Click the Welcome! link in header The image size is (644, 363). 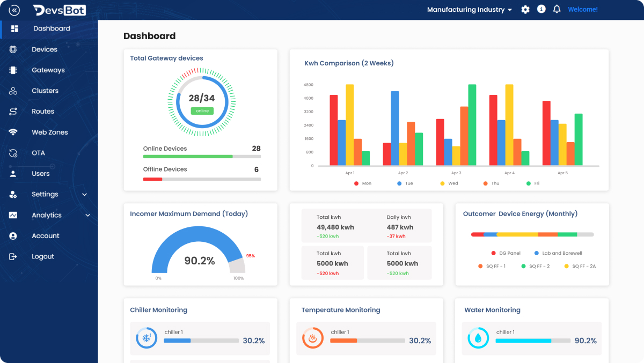[x=582, y=10]
